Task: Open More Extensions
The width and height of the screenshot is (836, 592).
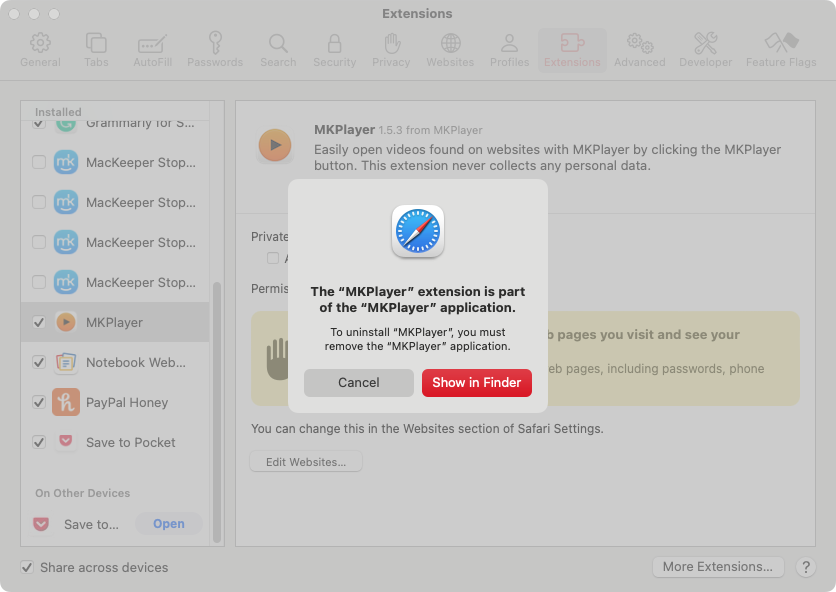Action: [x=718, y=566]
